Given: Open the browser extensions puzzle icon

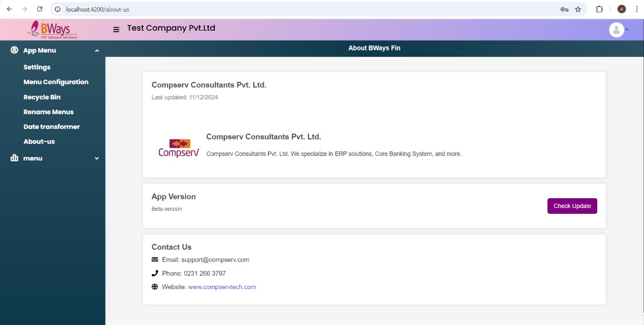Looking at the screenshot, I should (599, 9).
